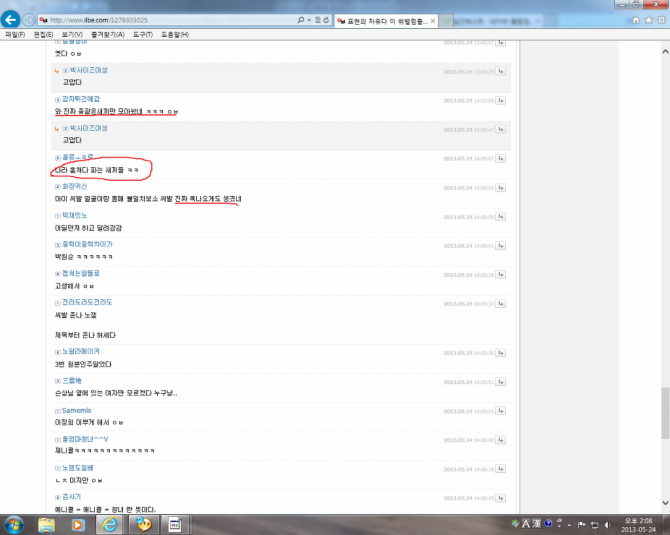This screenshot has height=535, width=670.
Task: Expand the small icon before 박재인노 username
Action: pyautogui.click(x=58, y=216)
